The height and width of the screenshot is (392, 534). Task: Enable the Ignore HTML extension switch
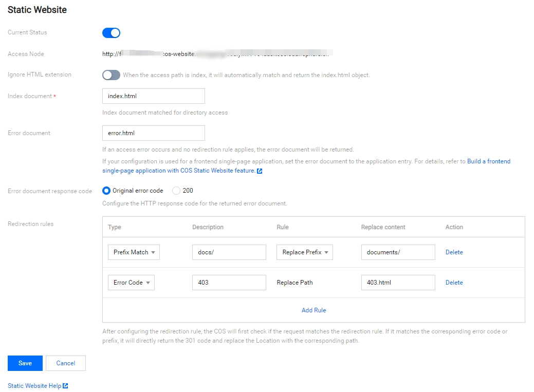111,75
